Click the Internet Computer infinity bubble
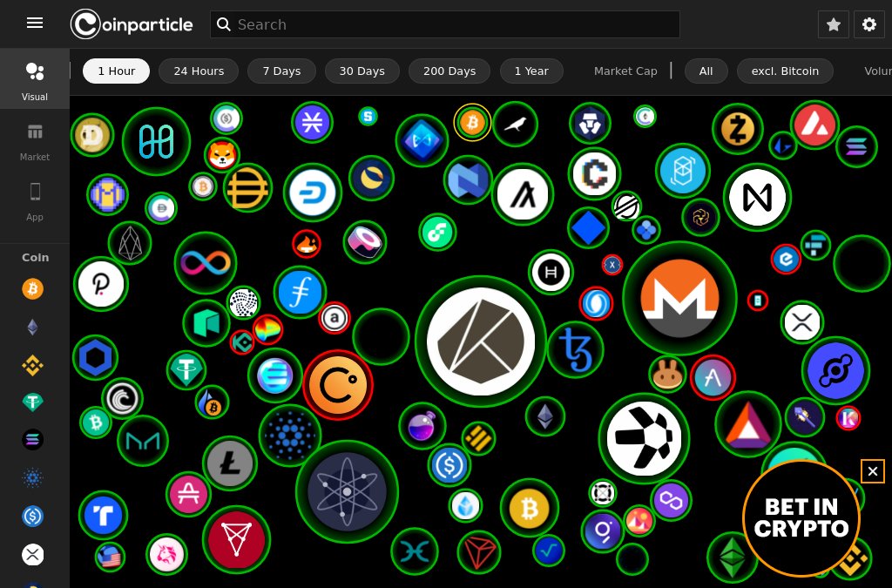Viewport: 892px width, 588px height. click(x=206, y=263)
